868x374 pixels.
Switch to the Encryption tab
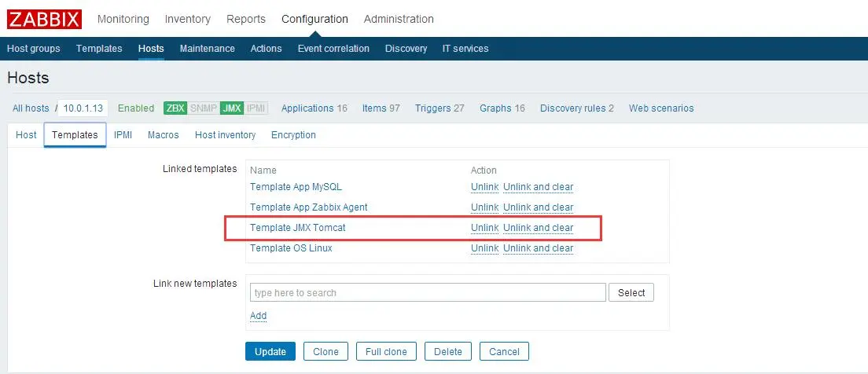pos(293,135)
